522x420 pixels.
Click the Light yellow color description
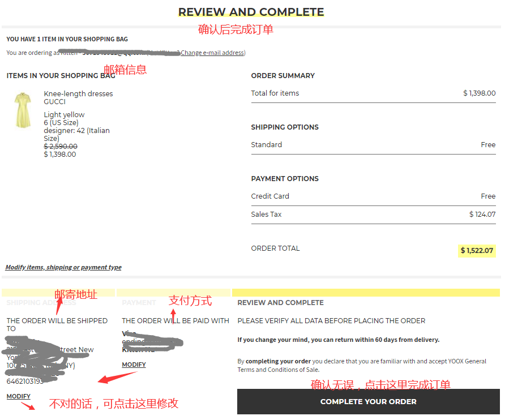point(64,115)
